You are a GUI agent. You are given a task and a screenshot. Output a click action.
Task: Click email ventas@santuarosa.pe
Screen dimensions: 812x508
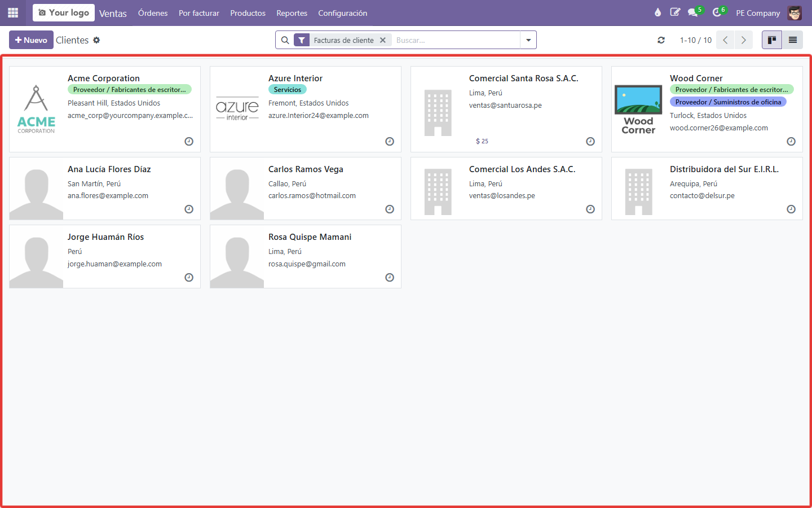coord(505,106)
